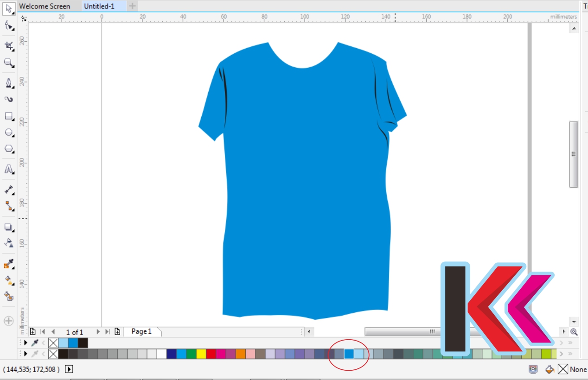Select the circled blue color swatch
588x380 pixels.
pyautogui.click(x=348, y=353)
